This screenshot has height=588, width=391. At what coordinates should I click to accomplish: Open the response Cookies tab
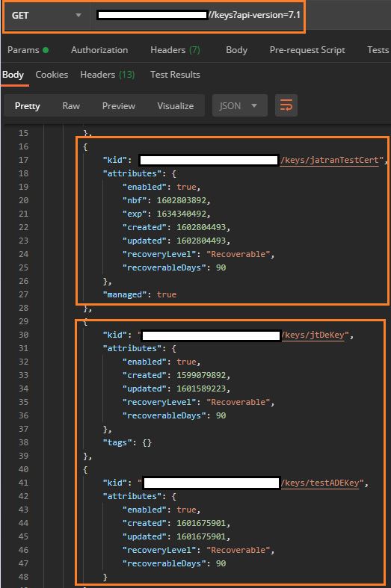(52, 75)
